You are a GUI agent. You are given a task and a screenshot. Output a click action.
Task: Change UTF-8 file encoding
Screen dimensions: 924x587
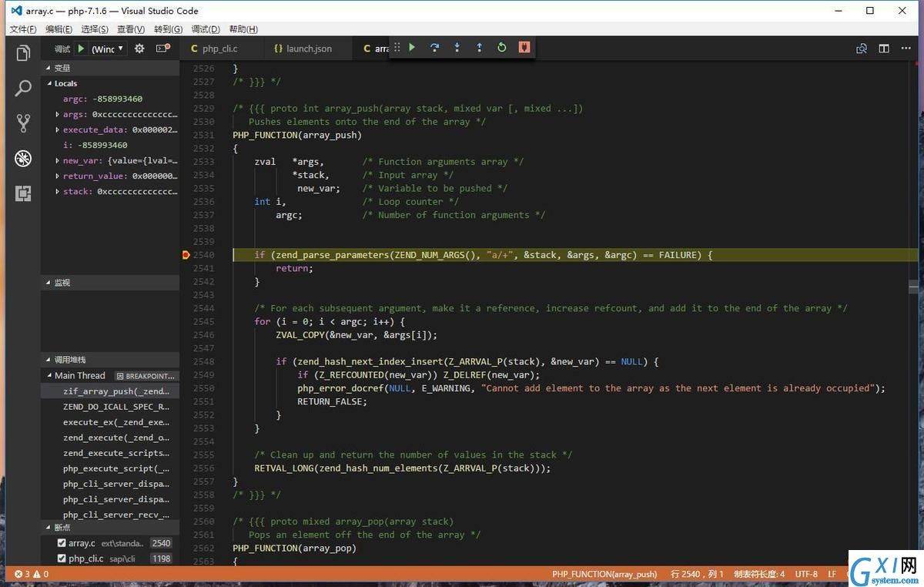[806, 574]
